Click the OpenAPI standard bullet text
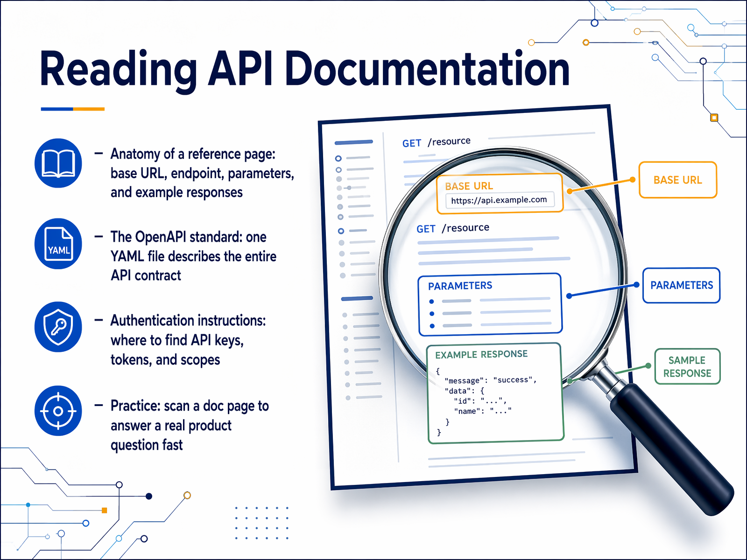The width and height of the screenshot is (747, 560). pos(193,256)
